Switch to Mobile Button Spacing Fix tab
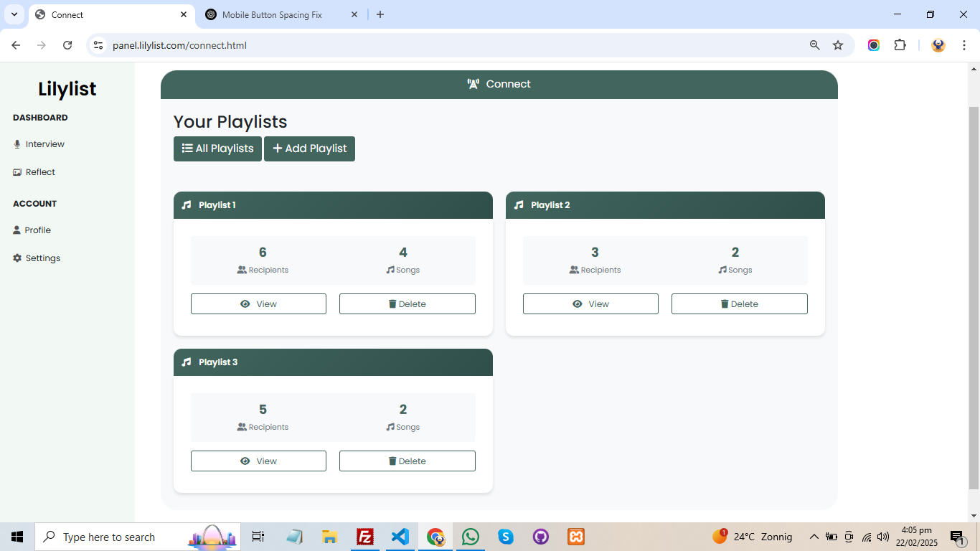The width and height of the screenshot is (980, 551). click(271, 14)
